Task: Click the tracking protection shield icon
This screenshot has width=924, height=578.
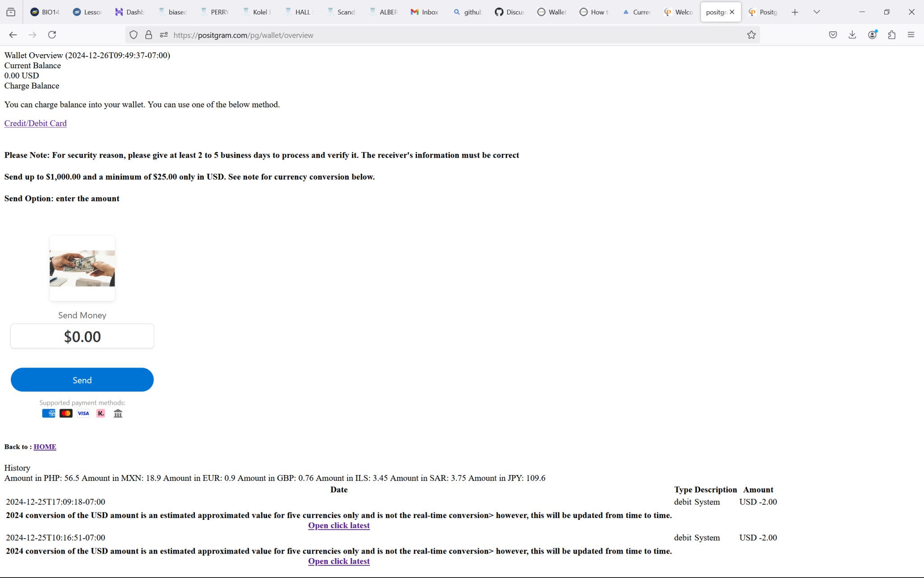Action: pos(134,35)
